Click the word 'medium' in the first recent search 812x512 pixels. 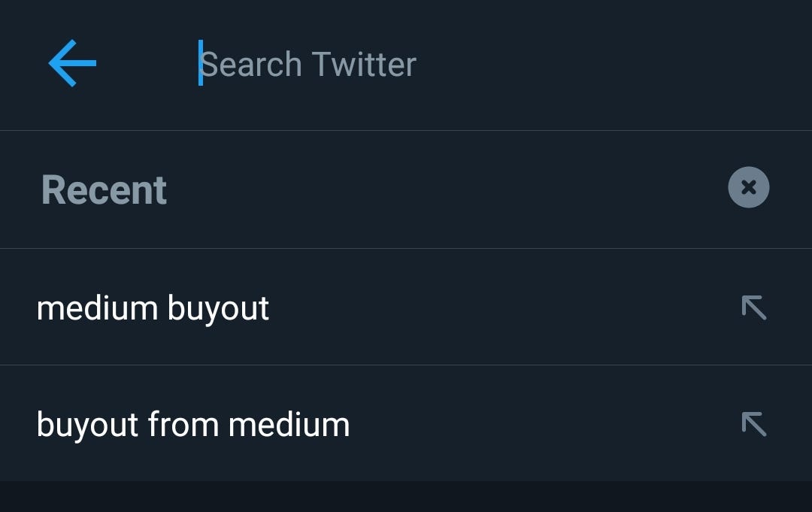click(97, 308)
